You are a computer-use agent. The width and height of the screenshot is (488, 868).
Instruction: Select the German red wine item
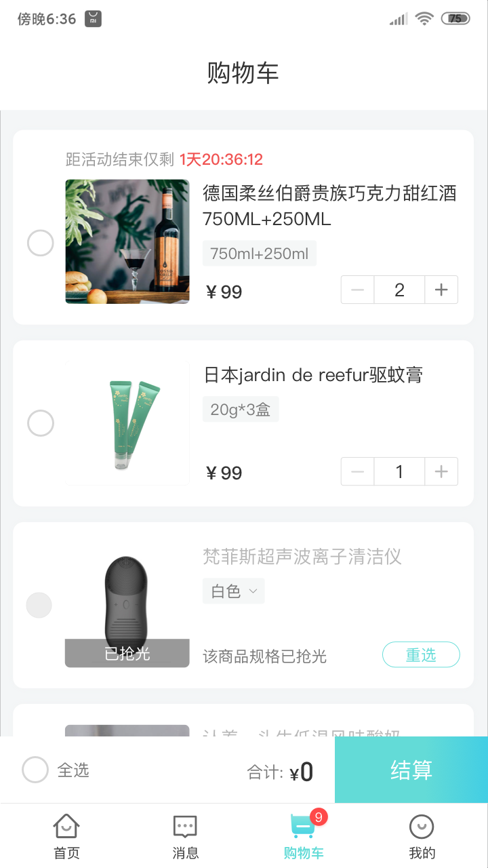[x=41, y=243]
